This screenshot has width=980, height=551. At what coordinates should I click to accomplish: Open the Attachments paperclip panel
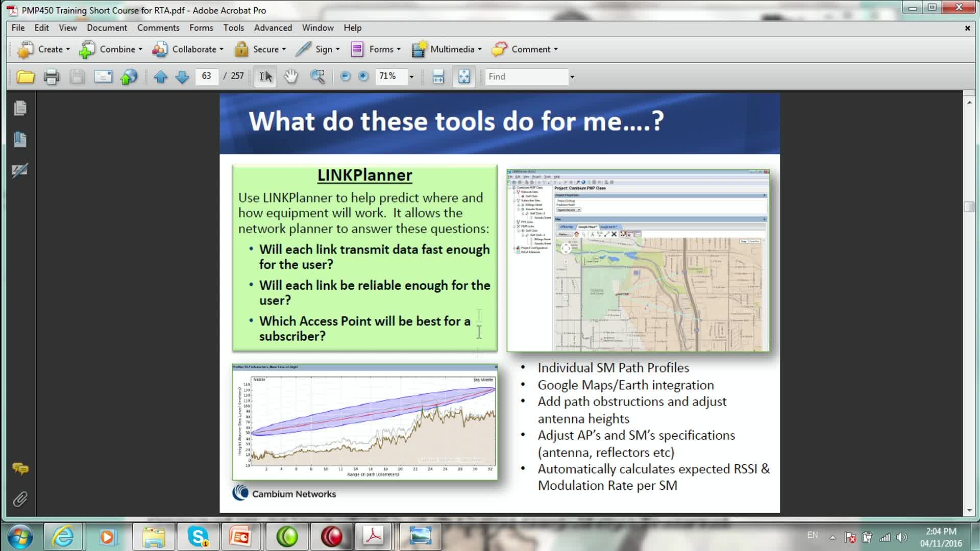pyautogui.click(x=20, y=499)
